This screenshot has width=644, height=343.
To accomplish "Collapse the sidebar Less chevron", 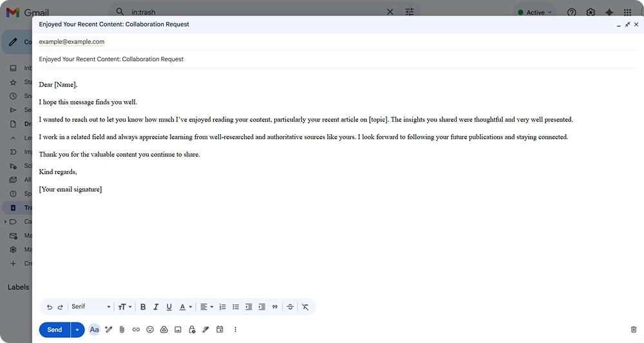I will (x=13, y=138).
